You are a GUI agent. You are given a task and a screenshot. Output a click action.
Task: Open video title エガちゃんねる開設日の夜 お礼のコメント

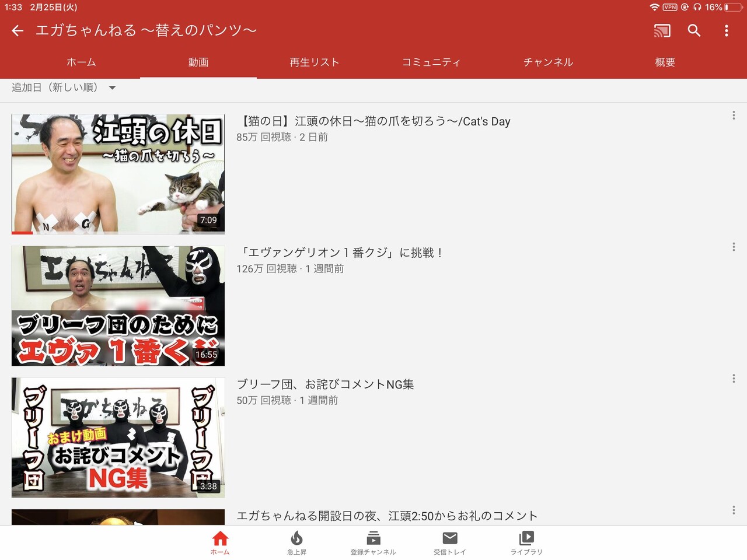387,516
